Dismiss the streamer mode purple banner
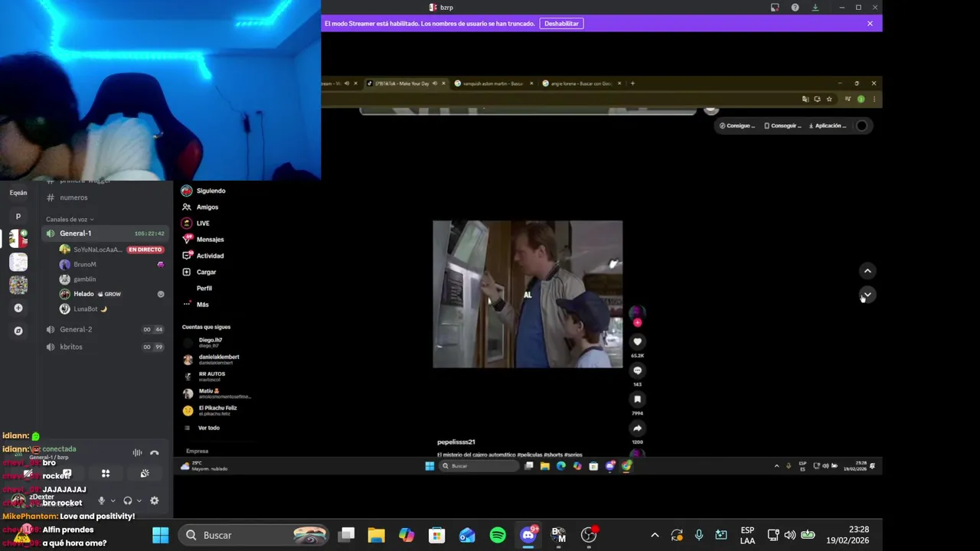Image resolution: width=980 pixels, height=551 pixels. tap(870, 24)
